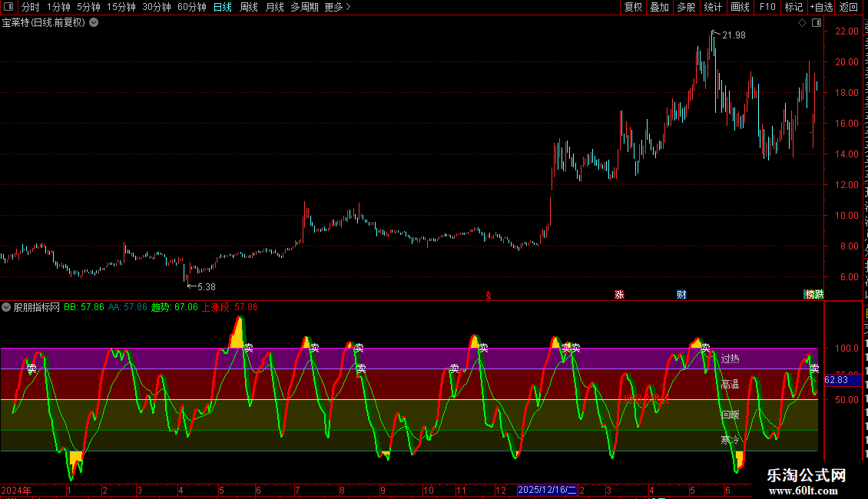Click the 上涨段: 57.86 indicator value
Screen dimensions: 868x499
point(230,307)
